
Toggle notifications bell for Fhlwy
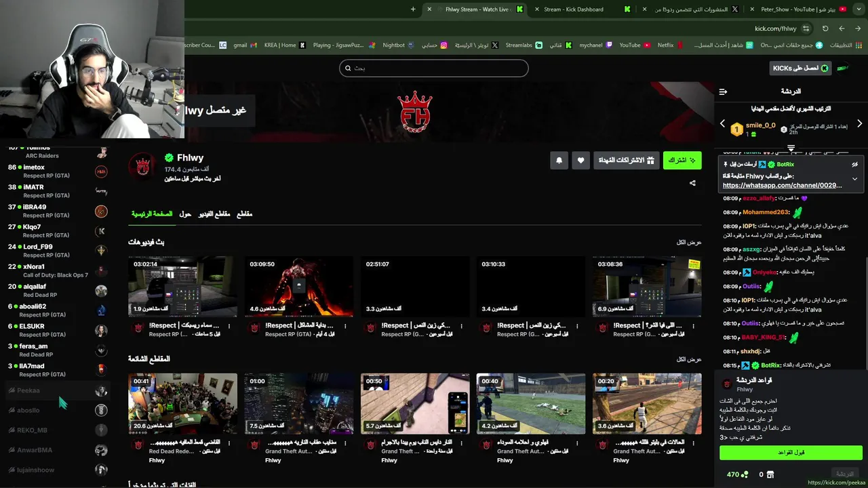tap(559, 161)
